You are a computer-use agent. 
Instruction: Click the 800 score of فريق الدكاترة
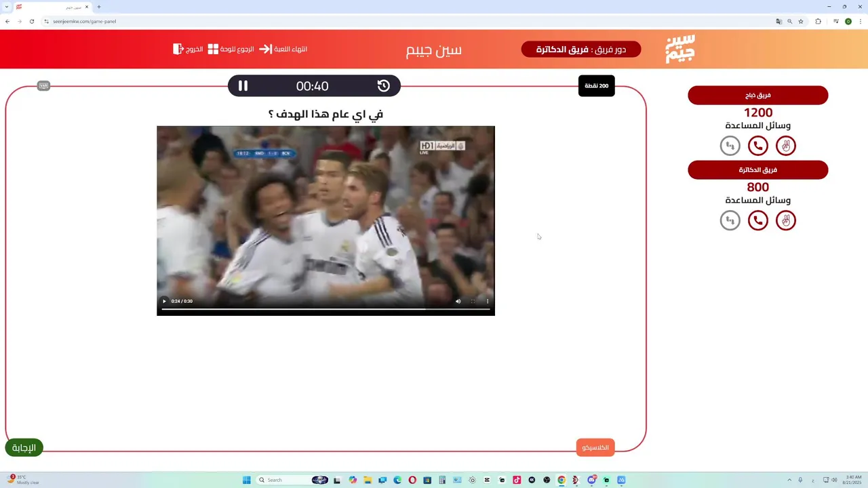(x=758, y=187)
